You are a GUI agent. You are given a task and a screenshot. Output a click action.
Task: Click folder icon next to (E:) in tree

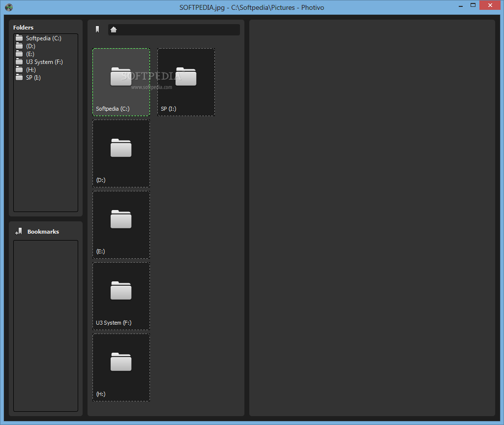point(19,54)
